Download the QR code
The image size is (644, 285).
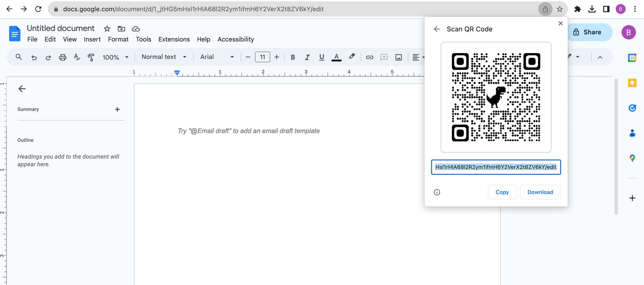[x=540, y=192]
